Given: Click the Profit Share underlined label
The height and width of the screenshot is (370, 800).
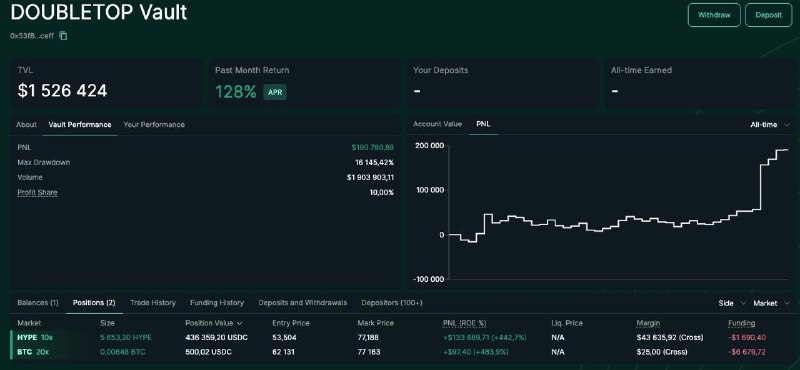Looking at the screenshot, I should [37, 192].
